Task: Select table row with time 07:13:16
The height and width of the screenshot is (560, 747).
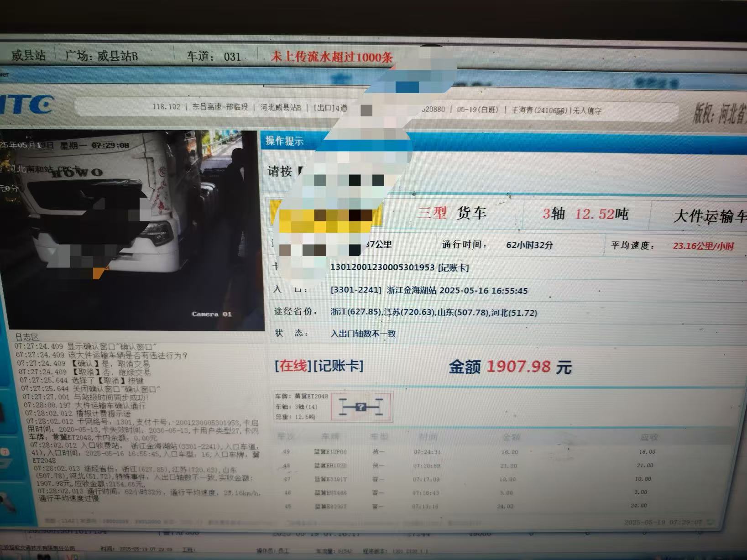Action: click(502, 506)
